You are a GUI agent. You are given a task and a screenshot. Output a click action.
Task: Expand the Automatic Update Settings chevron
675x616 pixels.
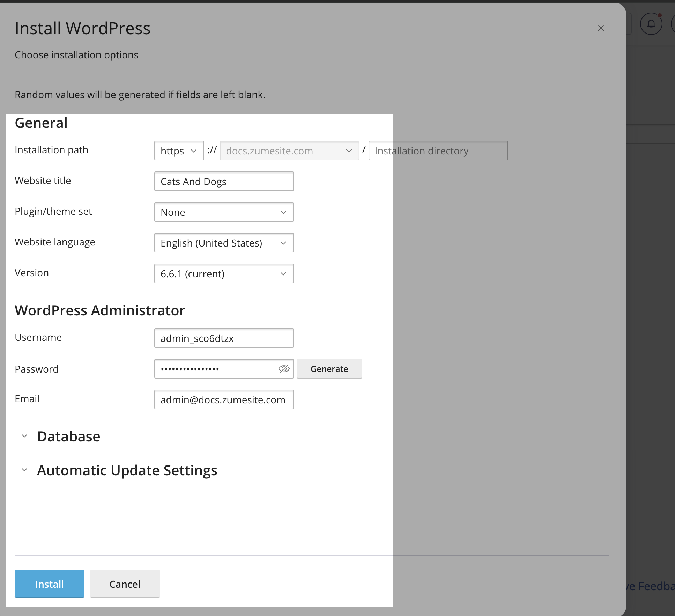[24, 470]
